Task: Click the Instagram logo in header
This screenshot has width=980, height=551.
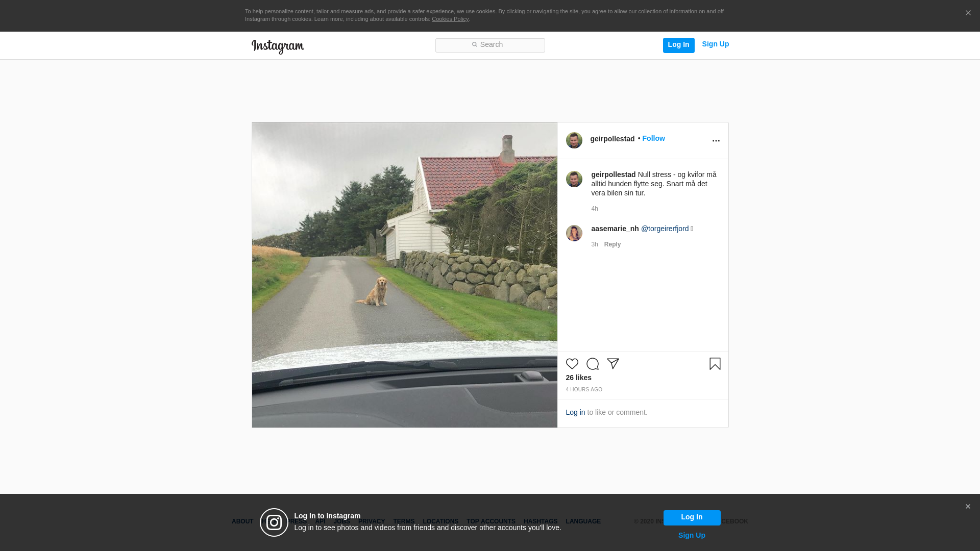Action: (278, 46)
